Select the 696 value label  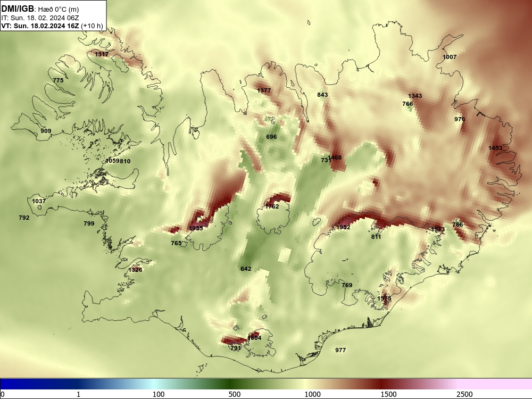(x=271, y=137)
